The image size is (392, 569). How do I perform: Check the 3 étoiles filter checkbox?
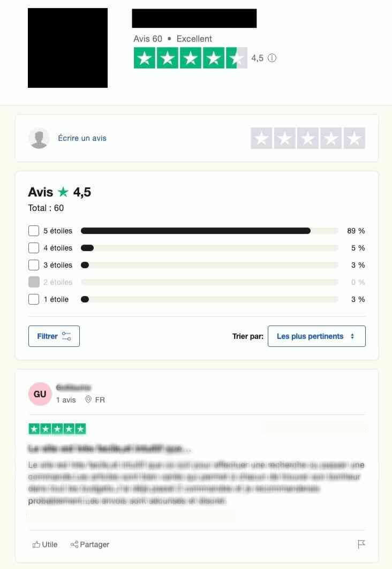pos(34,265)
